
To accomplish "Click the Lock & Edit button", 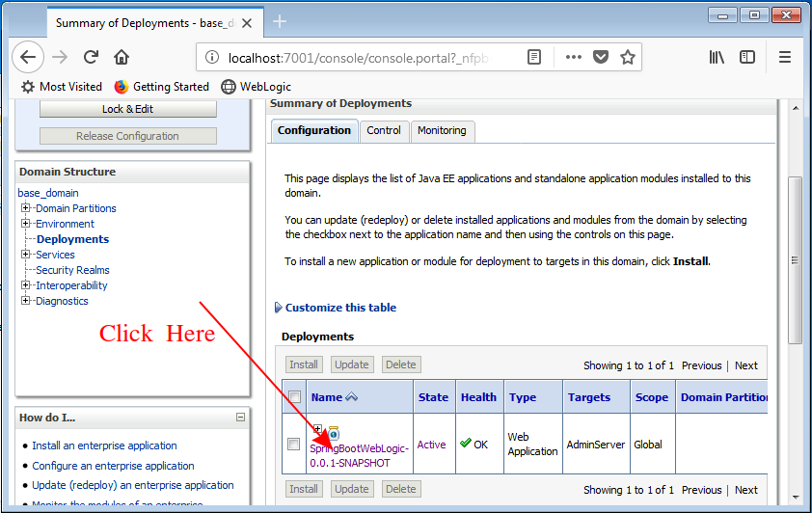I will 128,109.
